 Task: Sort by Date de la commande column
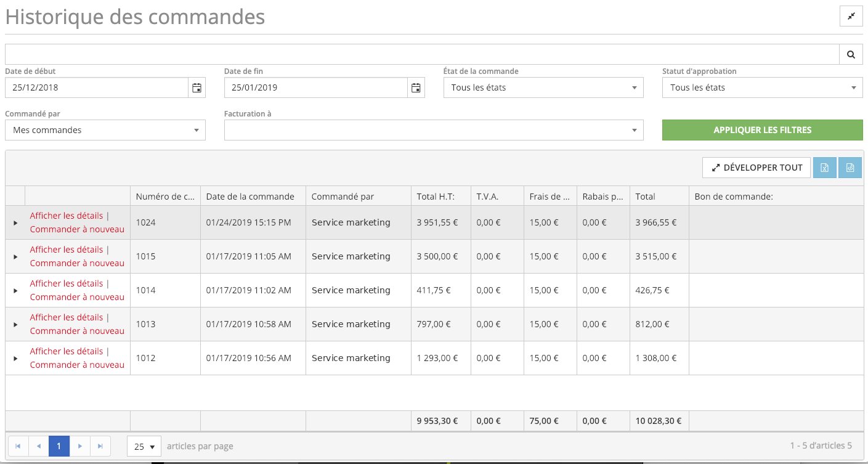[253, 197]
